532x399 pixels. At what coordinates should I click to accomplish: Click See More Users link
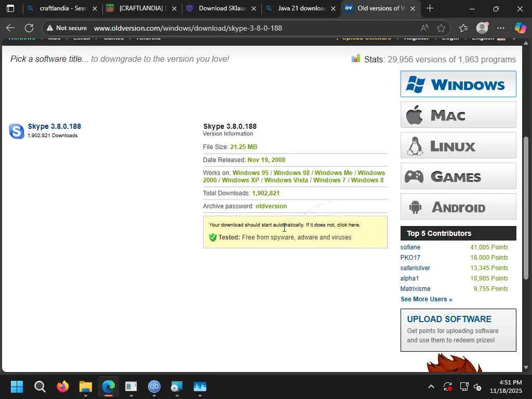[x=427, y=299]
